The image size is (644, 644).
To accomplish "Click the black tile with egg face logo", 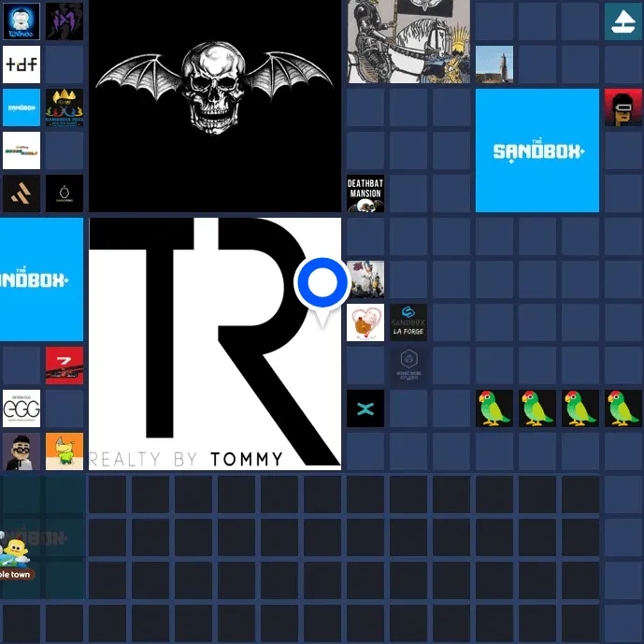I will click(64, 193).
